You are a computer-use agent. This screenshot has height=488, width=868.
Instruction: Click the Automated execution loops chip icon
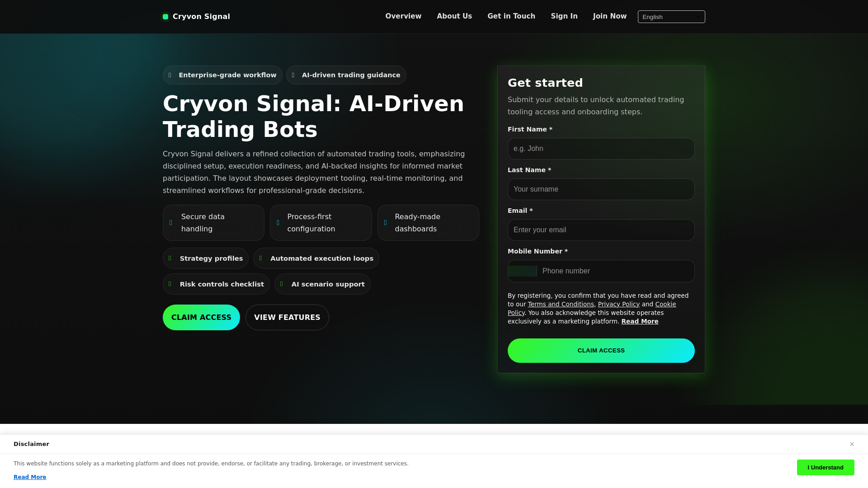click(260, 258)
